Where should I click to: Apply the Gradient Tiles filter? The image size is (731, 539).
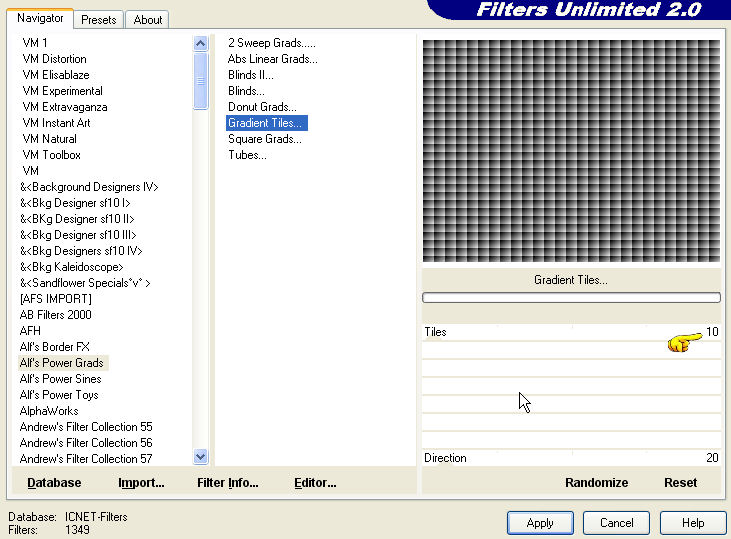coord(540,523)
